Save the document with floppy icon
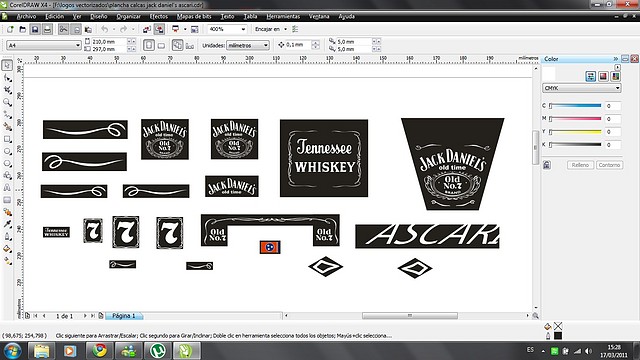The height and width of the screenshot is (360, 640). click(35, 29)
